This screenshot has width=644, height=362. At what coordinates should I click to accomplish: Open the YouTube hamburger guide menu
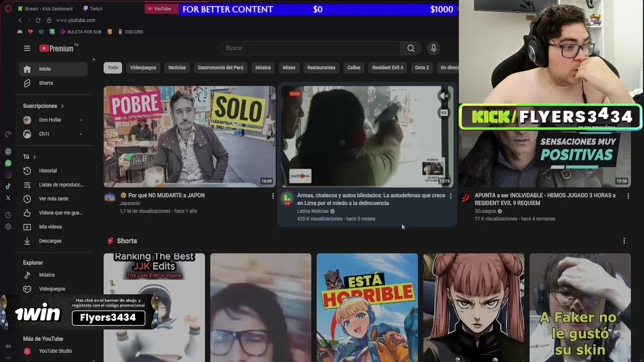[x=27, y=48]
